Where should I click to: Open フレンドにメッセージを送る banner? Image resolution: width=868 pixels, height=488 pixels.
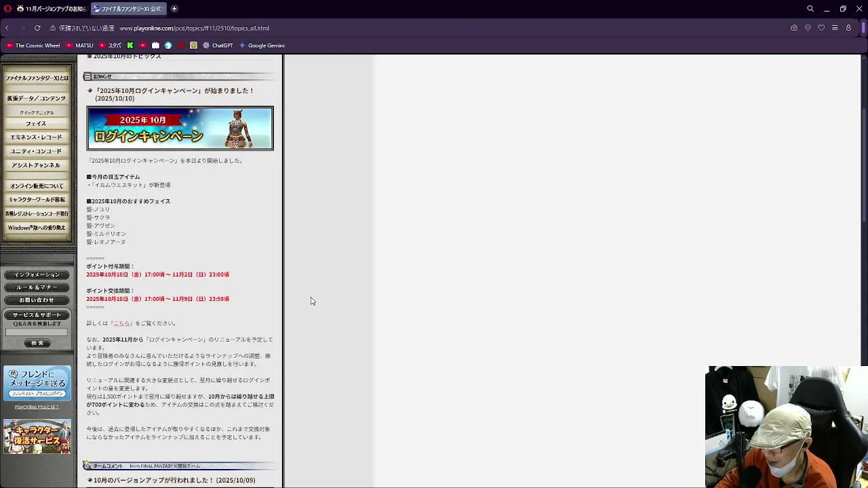coord(37,383)
